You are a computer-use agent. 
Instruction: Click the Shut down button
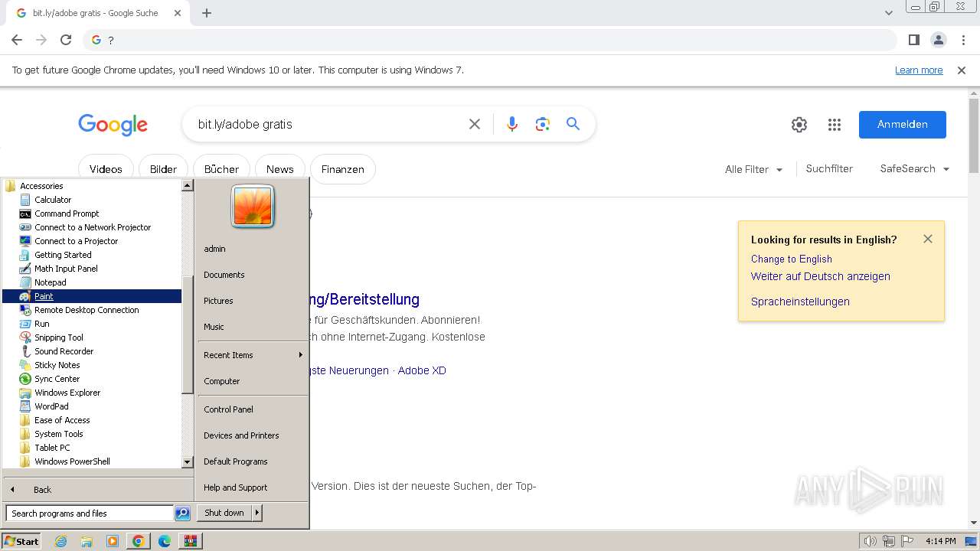coord(224,513)
